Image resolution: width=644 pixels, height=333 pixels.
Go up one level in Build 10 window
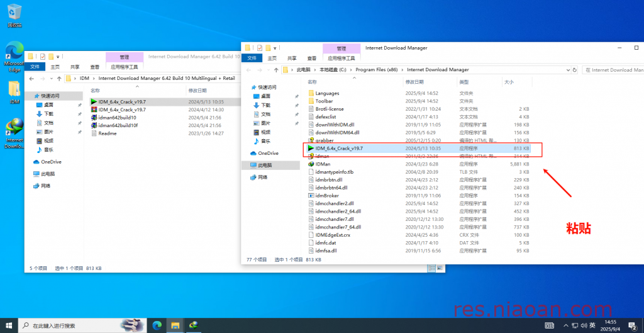point(59,78)
